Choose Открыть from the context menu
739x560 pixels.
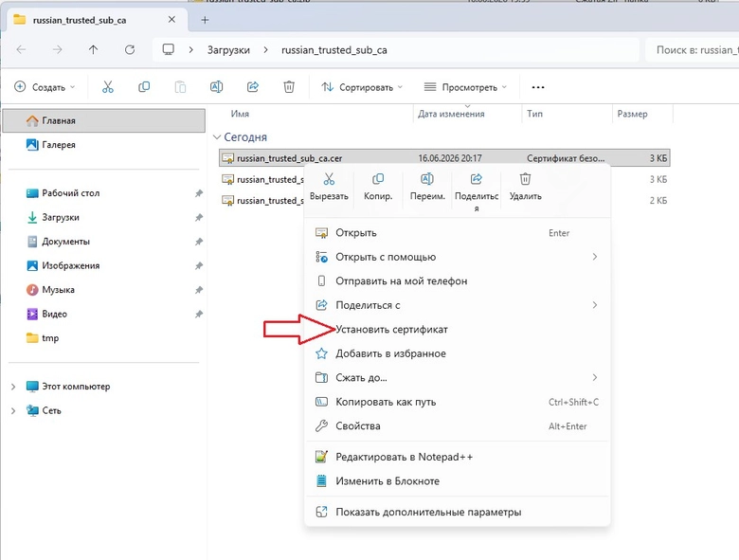pyautogui.click(x=458, y=233)
